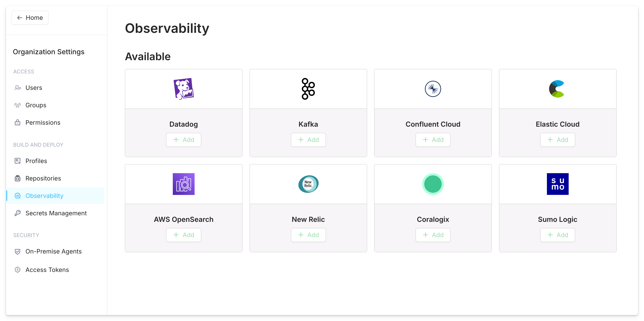The image size is (644, 321).
Task: Click the New Relic logo
Action: 308,184
